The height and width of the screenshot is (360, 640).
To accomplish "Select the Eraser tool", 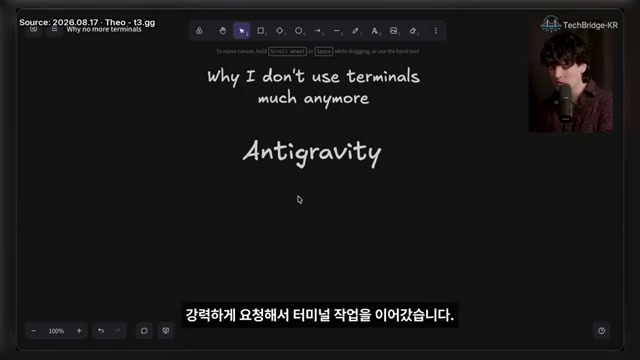I will [413, 31].
